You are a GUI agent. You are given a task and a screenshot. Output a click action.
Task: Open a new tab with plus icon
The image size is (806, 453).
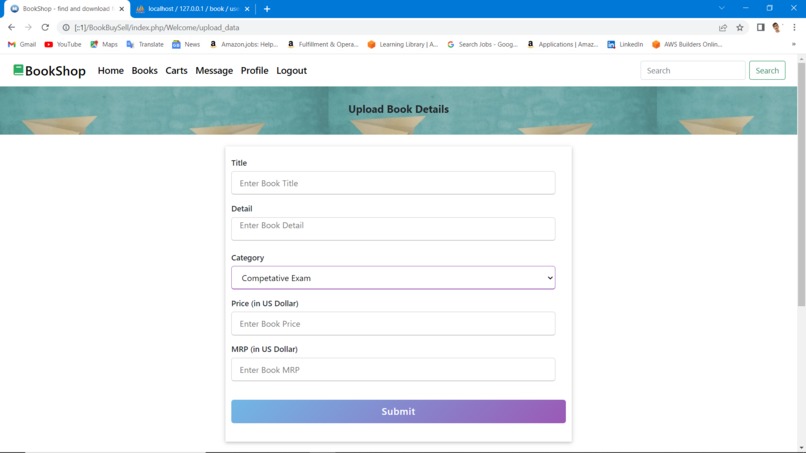[267, 9]
